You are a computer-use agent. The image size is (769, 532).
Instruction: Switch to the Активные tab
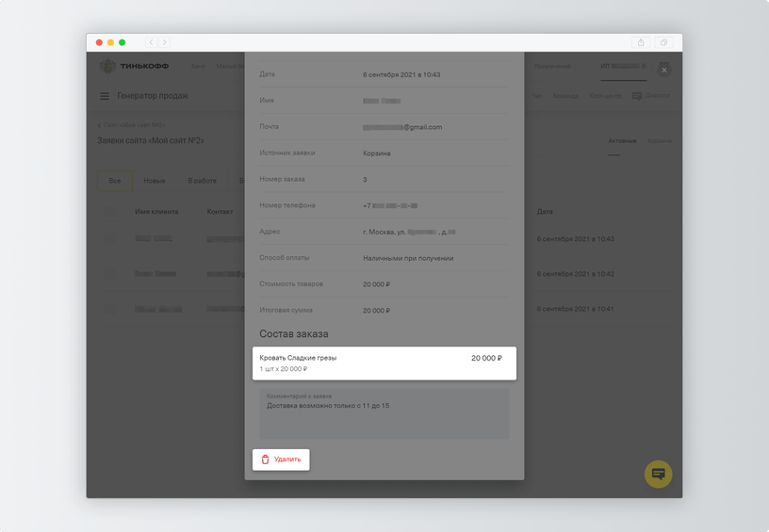(x=622, y=141)
